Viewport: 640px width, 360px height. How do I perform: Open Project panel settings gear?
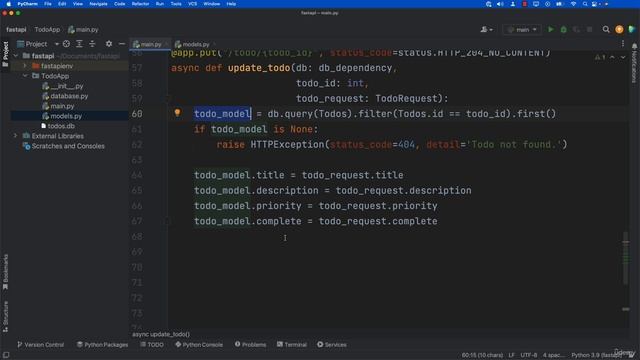(x=109, y=44)
